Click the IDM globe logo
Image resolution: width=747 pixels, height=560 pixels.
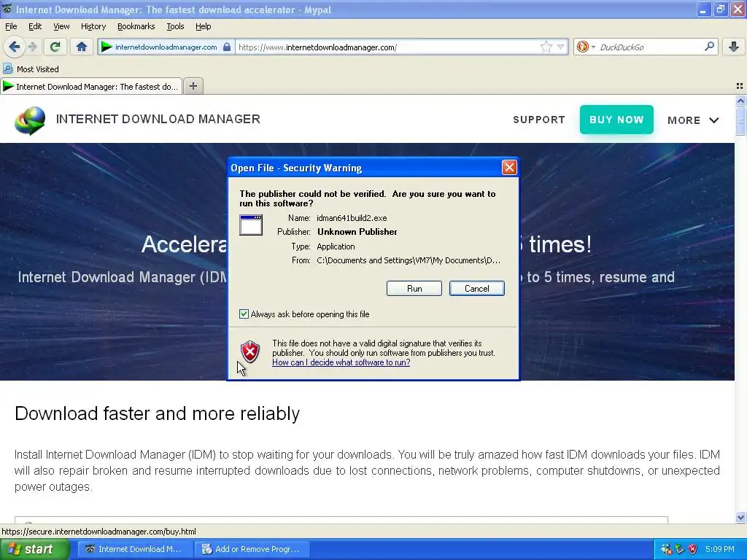[x=30, y=120]
